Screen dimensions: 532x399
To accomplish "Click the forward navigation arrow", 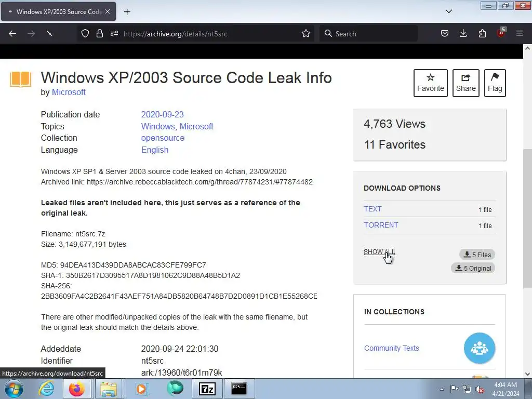I will click(31, 34).
